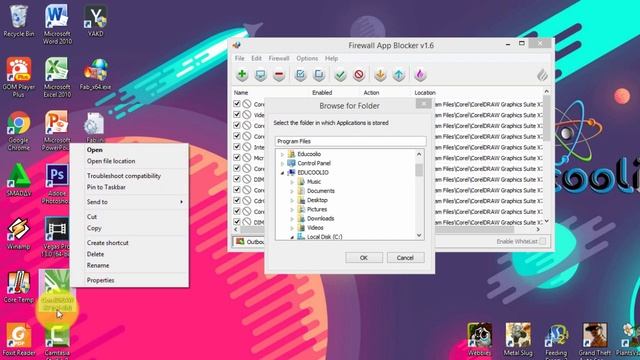The image size is (640, 360).
Task: Click Cancel in Browse for Folder
Action: click(405, 258)
